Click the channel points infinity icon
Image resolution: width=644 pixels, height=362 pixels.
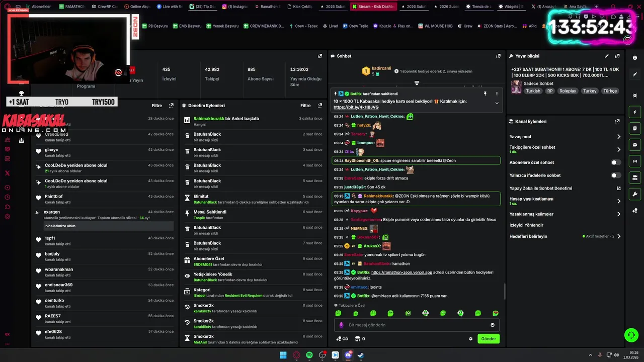click(342, 339)
